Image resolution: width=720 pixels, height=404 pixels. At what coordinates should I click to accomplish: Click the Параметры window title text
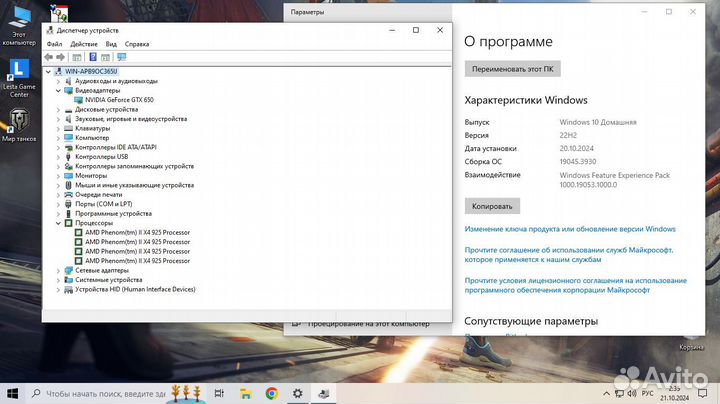[x=307, y=12]
